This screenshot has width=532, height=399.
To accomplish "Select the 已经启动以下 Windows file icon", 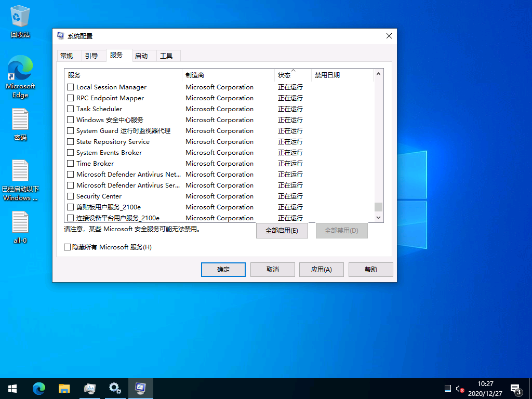I will pos(20,180).
